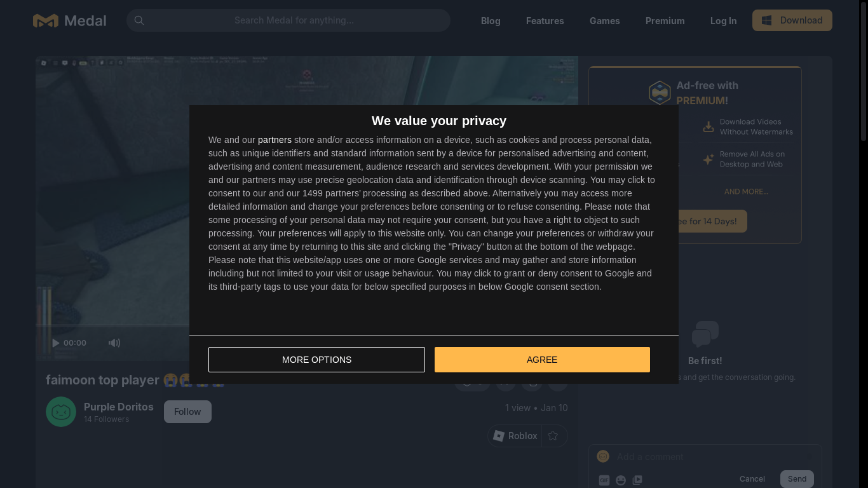
Task: Click AGREE to accept privacy terms
Action: tap(542, 360)
